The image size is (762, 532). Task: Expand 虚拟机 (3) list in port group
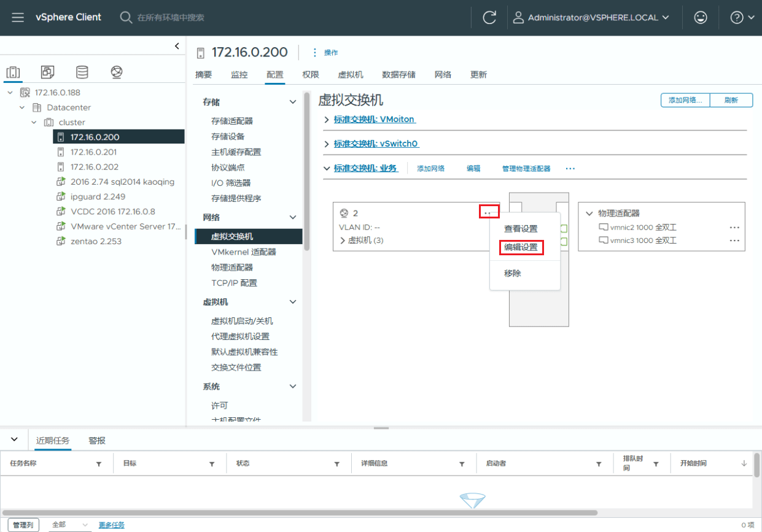coord(343,241)
